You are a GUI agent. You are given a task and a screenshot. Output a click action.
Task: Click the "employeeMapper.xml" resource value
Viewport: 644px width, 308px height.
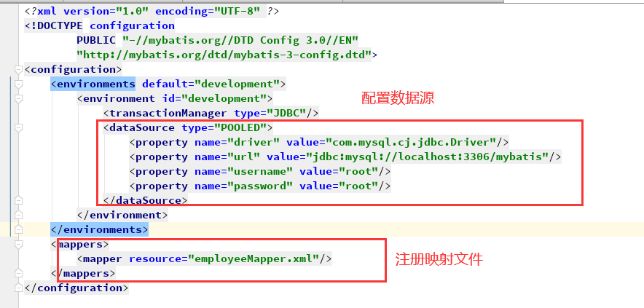254,258
